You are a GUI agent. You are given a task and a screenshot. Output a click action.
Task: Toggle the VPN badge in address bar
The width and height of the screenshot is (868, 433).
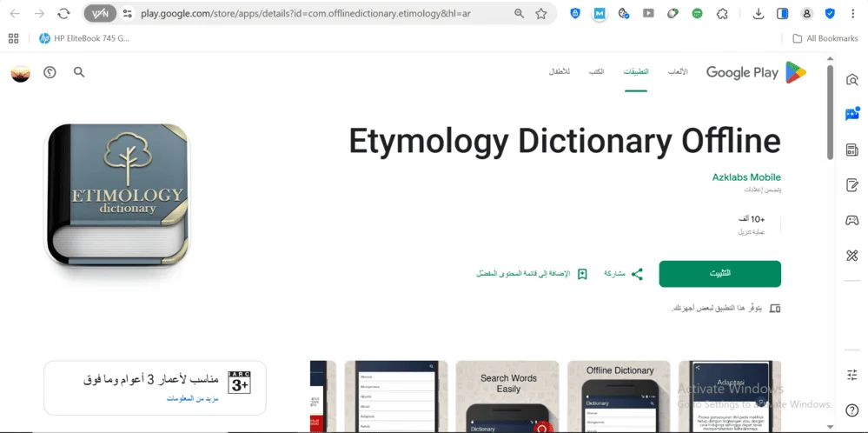tap(100, 14)
